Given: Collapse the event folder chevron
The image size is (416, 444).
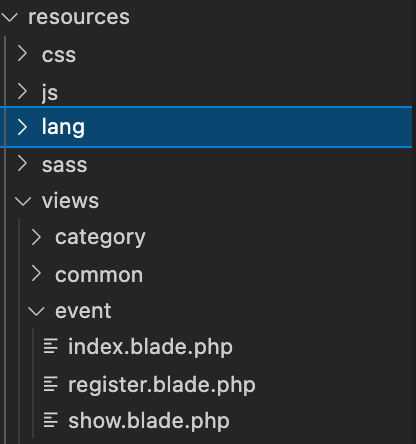Looking at the screenshot, I should pos(36,311).
